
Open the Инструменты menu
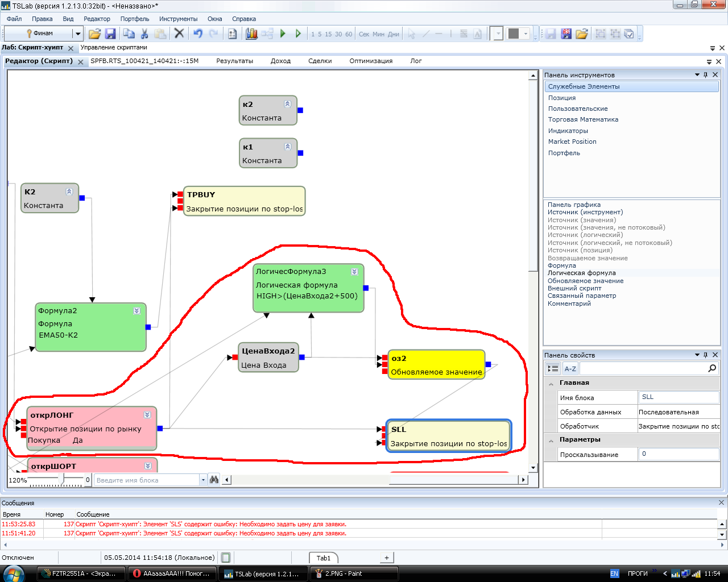coord(178,19)
